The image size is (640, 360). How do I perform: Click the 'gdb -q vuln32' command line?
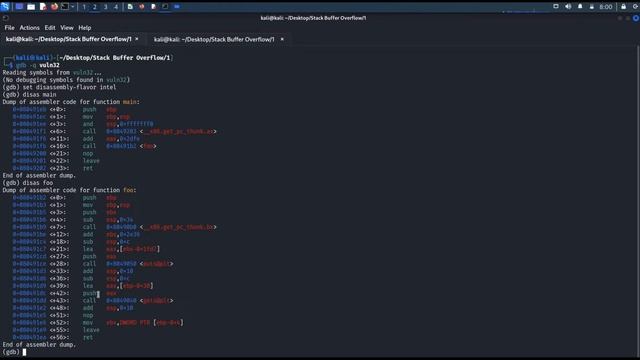pyautogui.click(x=38, y=65)
